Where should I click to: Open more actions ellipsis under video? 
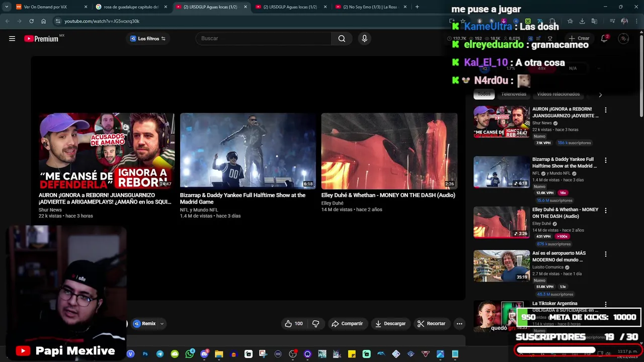click(459, 324)
